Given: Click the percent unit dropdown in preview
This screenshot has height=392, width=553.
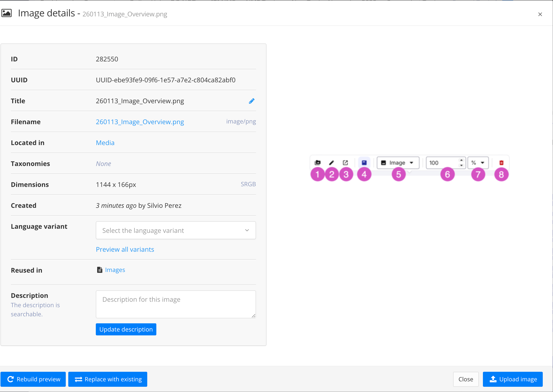Looking at the screenshot, I should tap(478, 163).
